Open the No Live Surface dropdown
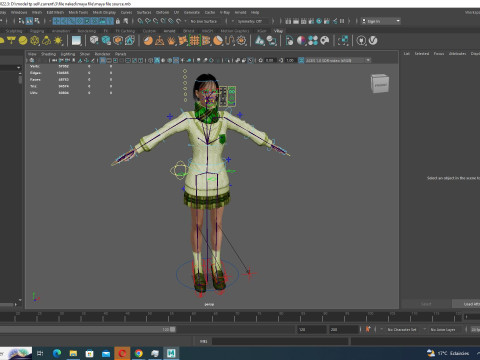 click(x=205, y=21)
